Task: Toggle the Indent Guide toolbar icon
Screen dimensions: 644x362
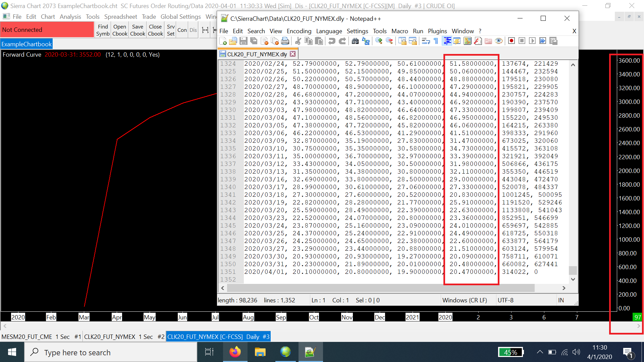Action: point(447,41)
